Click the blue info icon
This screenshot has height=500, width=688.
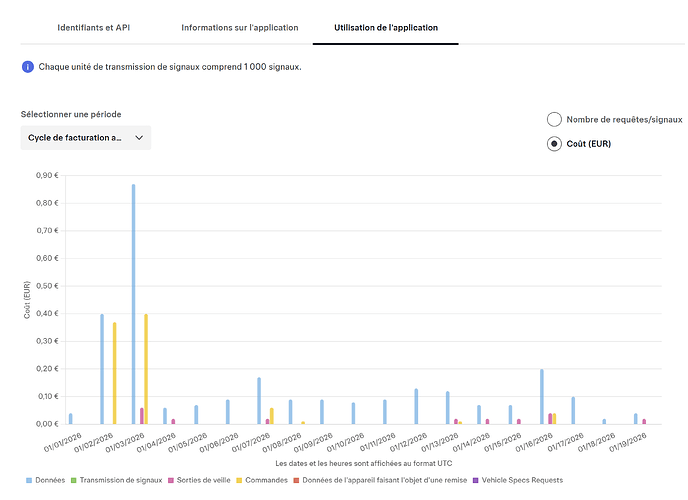[27, 67]
